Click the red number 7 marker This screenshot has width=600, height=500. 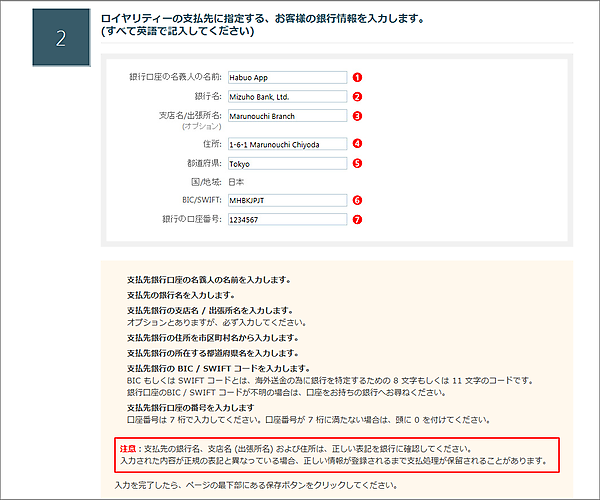coord(356,219)
